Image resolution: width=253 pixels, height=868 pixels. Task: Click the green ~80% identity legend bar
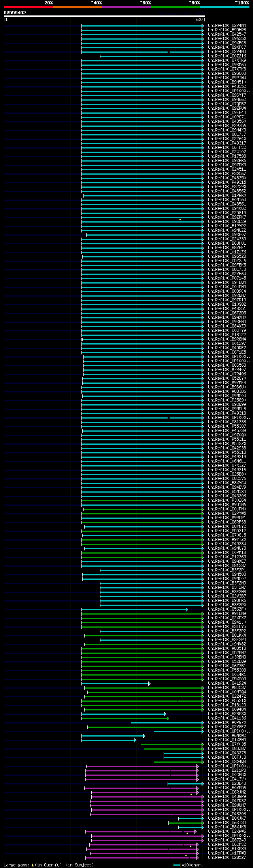(x=175, y=7)
